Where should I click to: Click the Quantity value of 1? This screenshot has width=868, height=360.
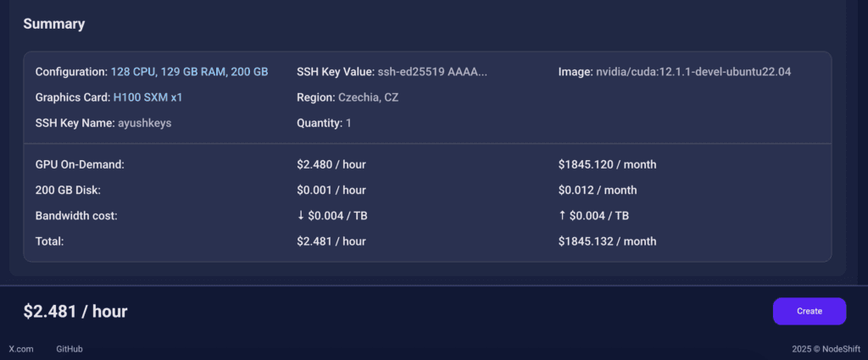click(x=348, y=124)
